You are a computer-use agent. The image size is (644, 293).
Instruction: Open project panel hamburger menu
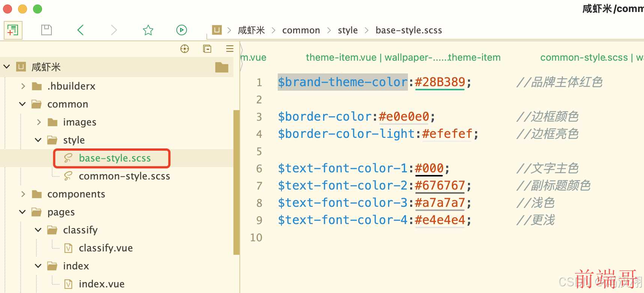[x=230, y=49]
